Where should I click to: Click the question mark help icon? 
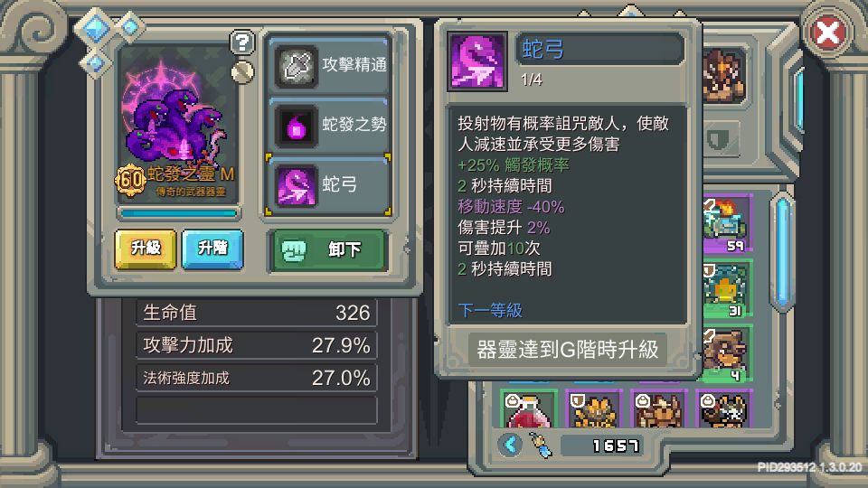pyautogui.click(x=242, y=42)
